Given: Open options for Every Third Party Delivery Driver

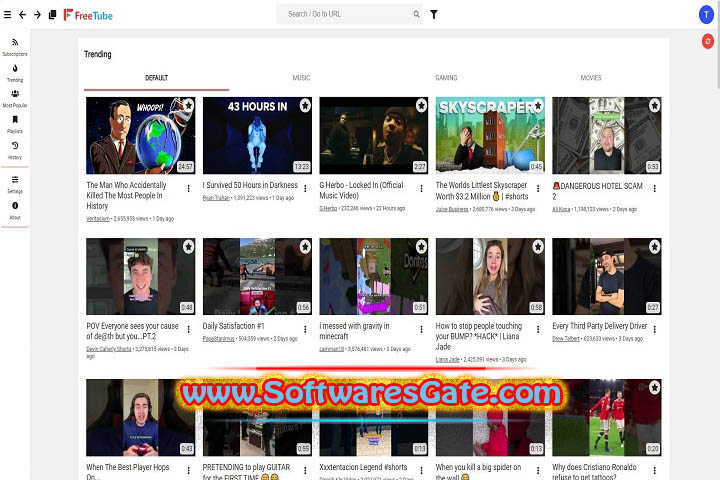Looking at the screenshot, I should [x=654, y=329].
